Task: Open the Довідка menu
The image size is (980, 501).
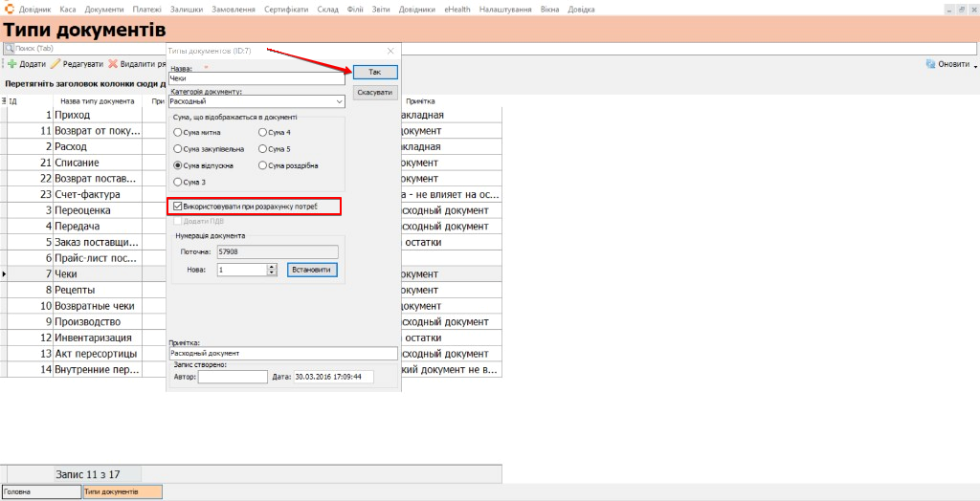Action: tap(581, 10)
